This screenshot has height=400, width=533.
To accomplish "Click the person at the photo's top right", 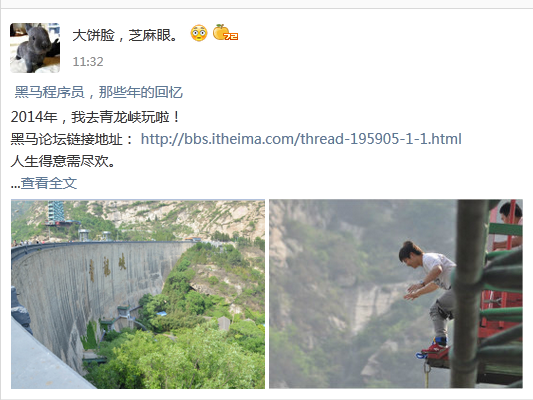I will (x=509, y=224).
